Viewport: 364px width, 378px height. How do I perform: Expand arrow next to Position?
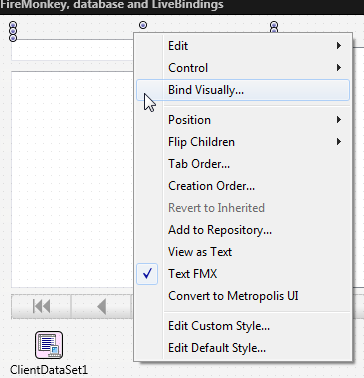click(339, 120)
